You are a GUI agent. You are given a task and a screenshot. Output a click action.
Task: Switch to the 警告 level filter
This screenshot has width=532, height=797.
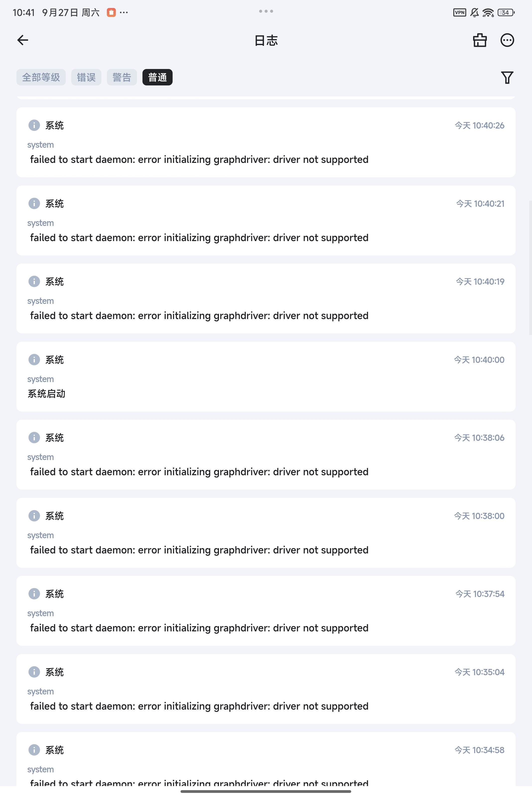tap(122, 77)
